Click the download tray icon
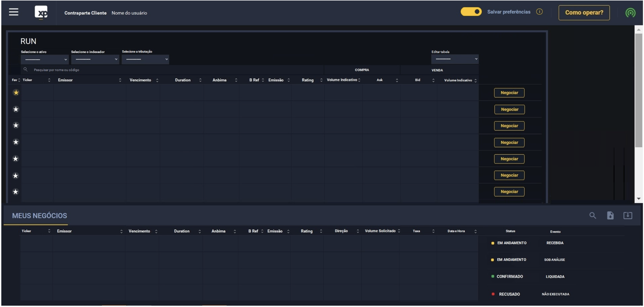Viewport: 644px width, 307px height. [x=628, y=216]
